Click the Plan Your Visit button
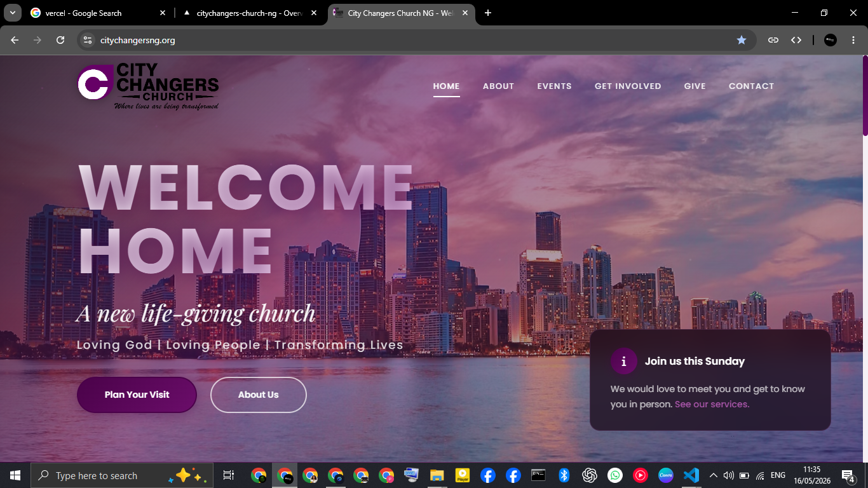 tap(137, 395)
